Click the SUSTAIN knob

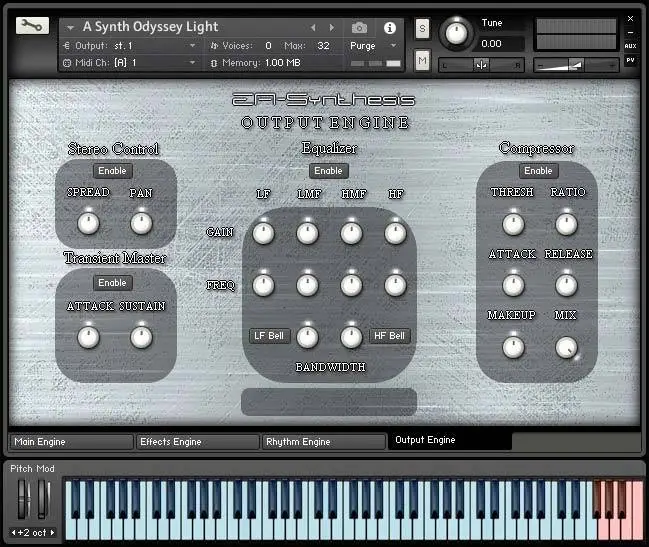pos(141,337)
